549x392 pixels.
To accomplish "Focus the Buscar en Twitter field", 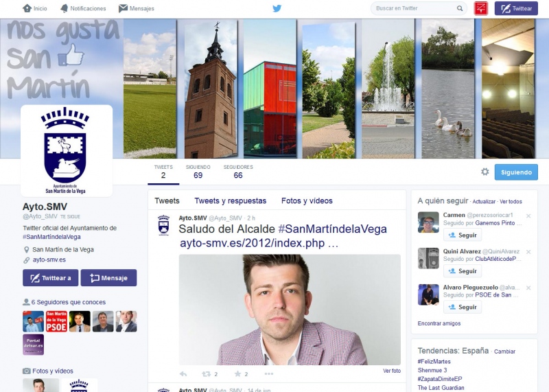I will pyautogui.click(x=419, y=8).
